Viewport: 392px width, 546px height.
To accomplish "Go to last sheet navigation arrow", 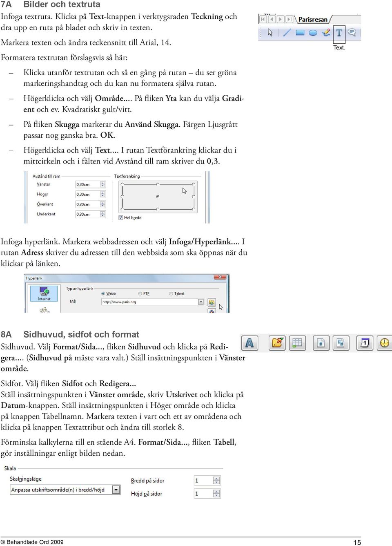I will tap(290, 19).
